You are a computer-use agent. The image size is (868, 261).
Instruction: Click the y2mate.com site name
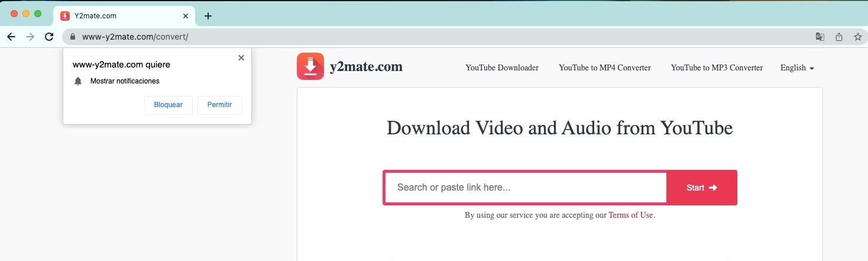click(367, 67)
